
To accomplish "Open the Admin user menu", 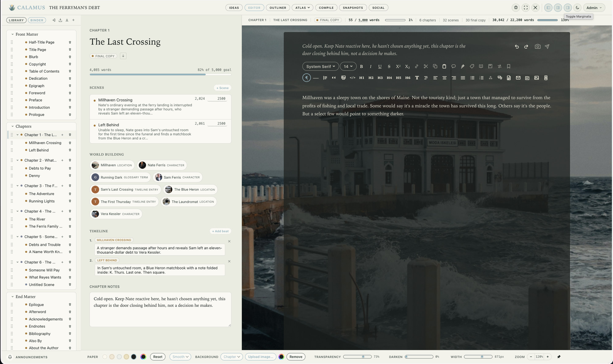I will pyautogui.click(x=594, y=8).
